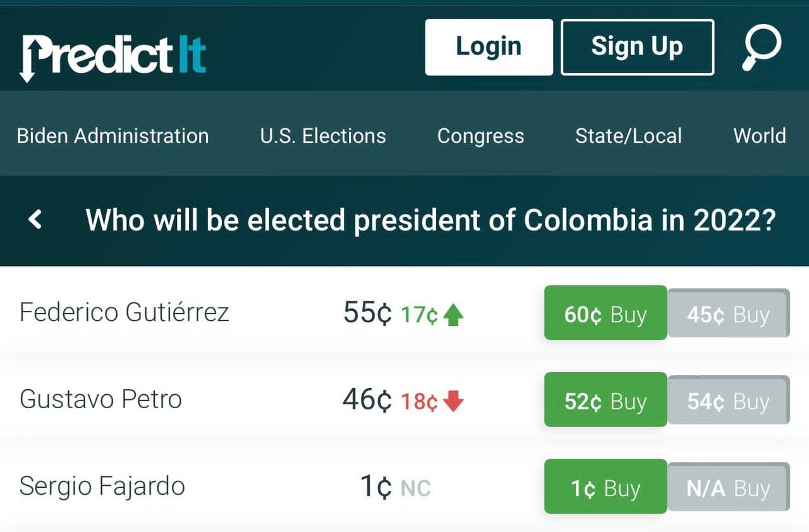The image size is (809, 532).
Task: Open the Biden Administration menu item
Action: click(113, 136)
